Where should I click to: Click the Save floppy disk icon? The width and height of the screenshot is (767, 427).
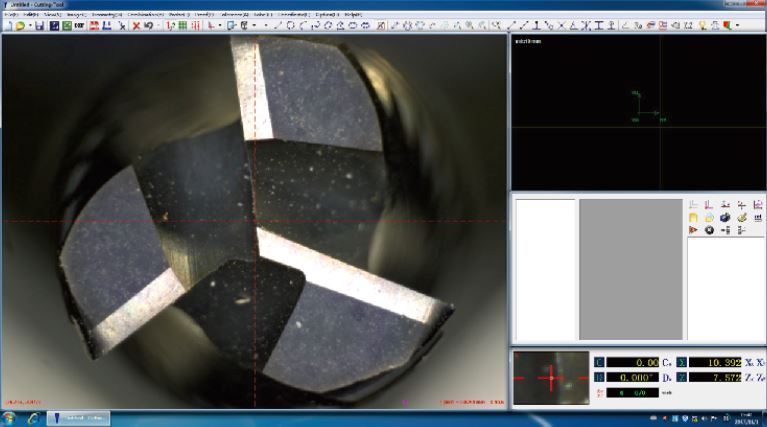click(39, 26)
